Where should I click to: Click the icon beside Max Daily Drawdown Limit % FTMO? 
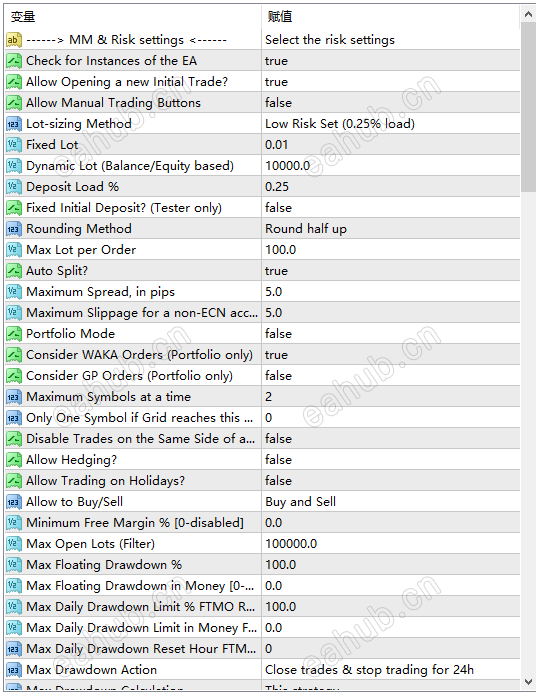click(14, 606)
